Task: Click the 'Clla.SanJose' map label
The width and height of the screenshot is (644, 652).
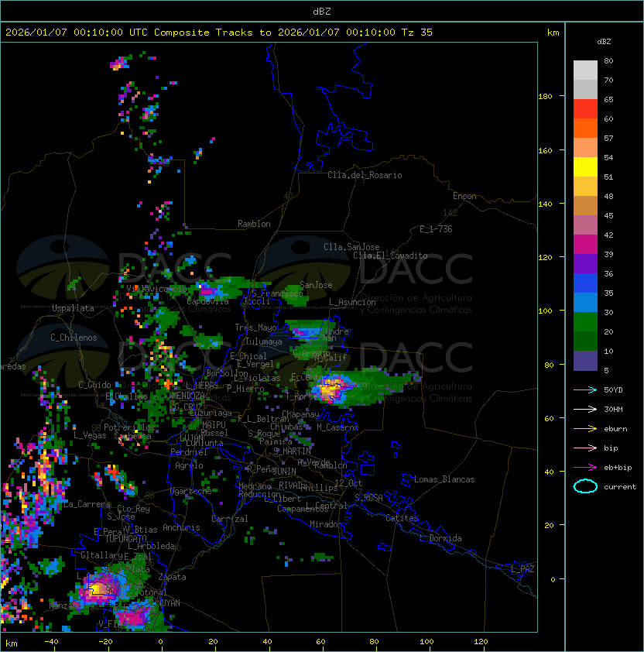Action: pos(351,247)
